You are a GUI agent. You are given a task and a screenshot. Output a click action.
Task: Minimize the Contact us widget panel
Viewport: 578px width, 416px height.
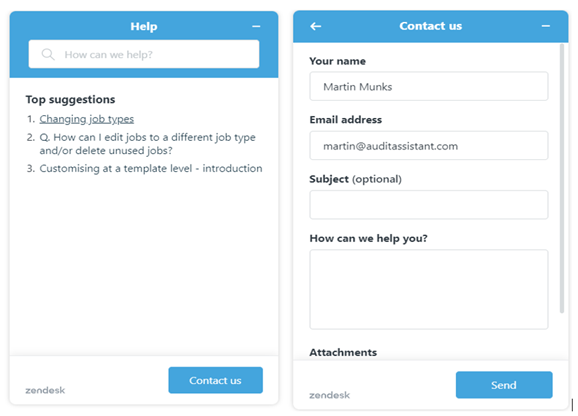[546, 26]
